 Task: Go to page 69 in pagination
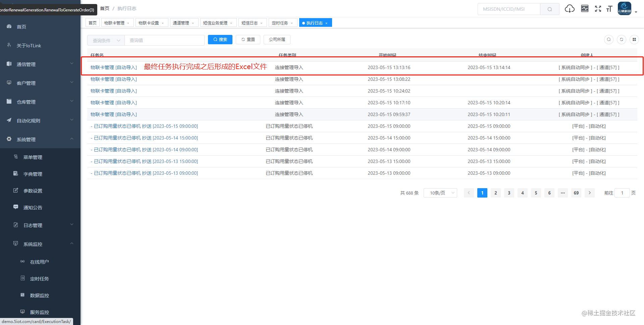coord(576,193)
